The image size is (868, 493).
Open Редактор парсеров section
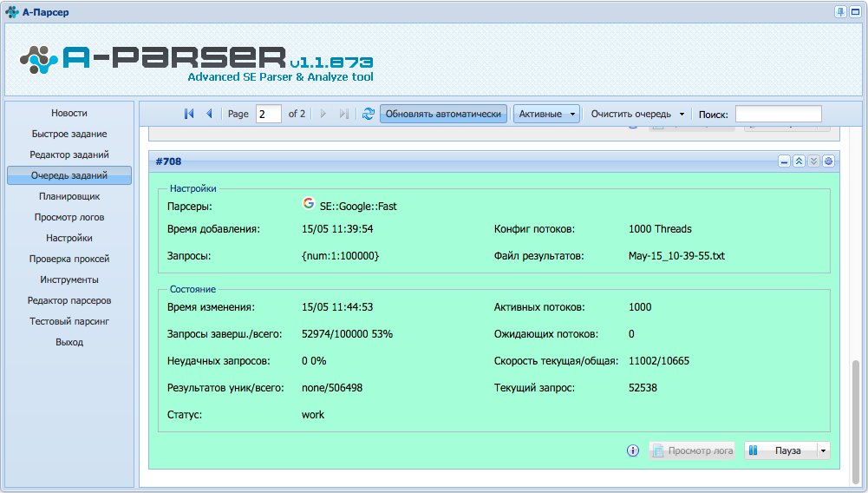coord(69,300)
